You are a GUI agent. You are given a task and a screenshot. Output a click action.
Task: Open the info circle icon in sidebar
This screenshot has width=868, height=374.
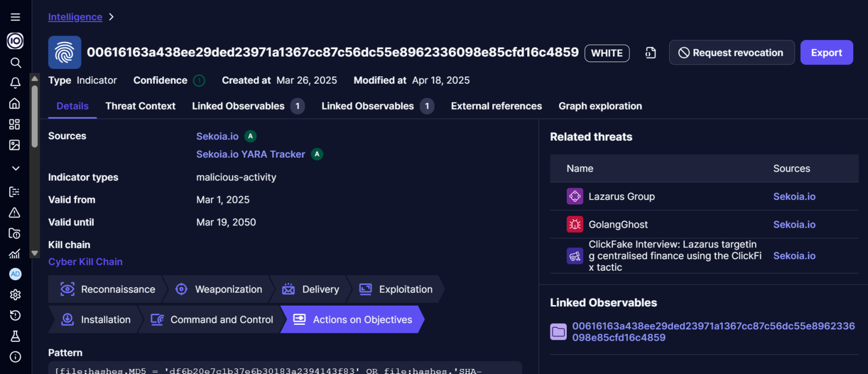click(15, 356)
